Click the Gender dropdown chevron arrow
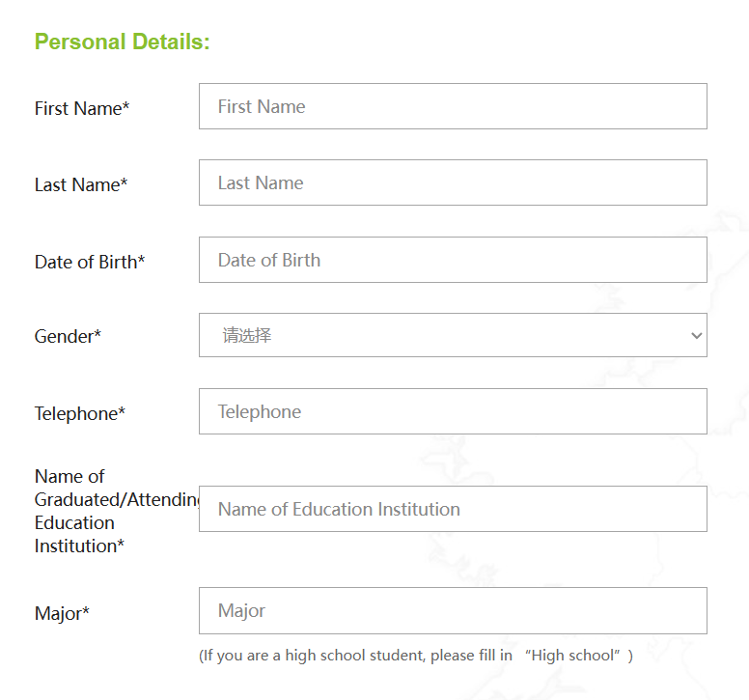 tap(696, 336)
